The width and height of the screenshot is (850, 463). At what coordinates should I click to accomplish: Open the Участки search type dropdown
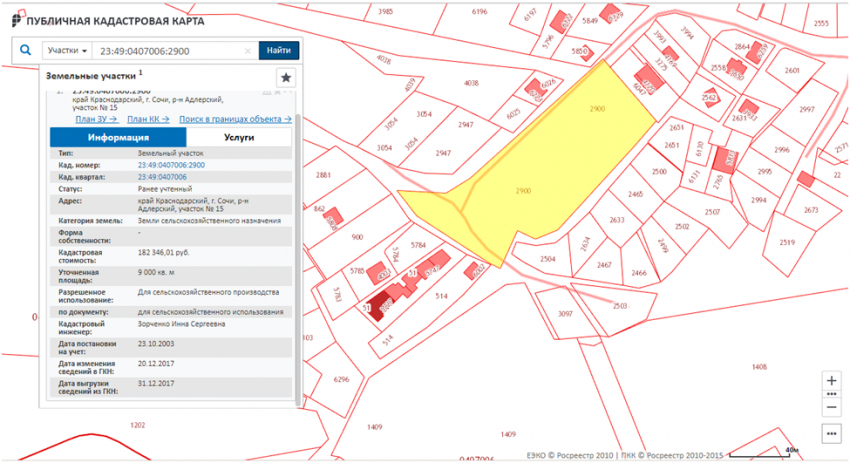pos(68,50)
